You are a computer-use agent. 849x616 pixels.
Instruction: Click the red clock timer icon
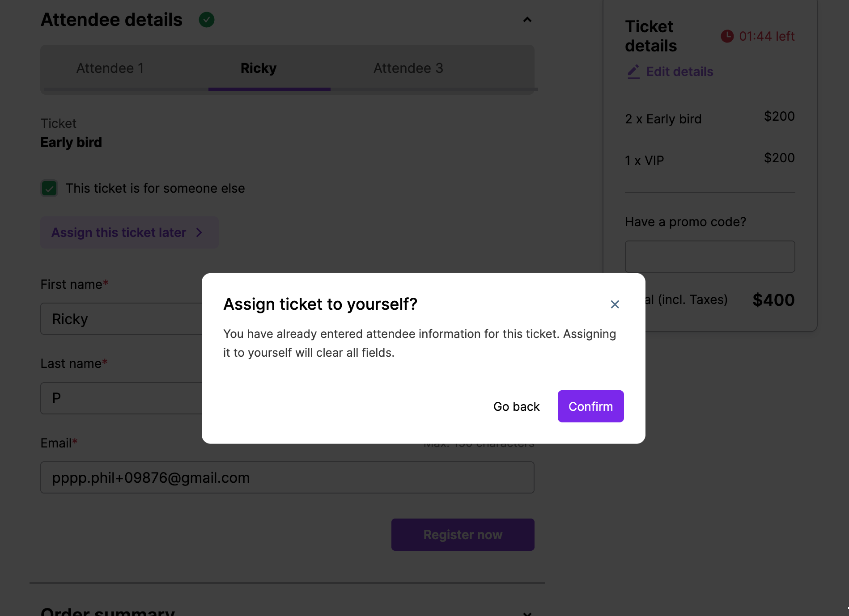tap(727, 36)
